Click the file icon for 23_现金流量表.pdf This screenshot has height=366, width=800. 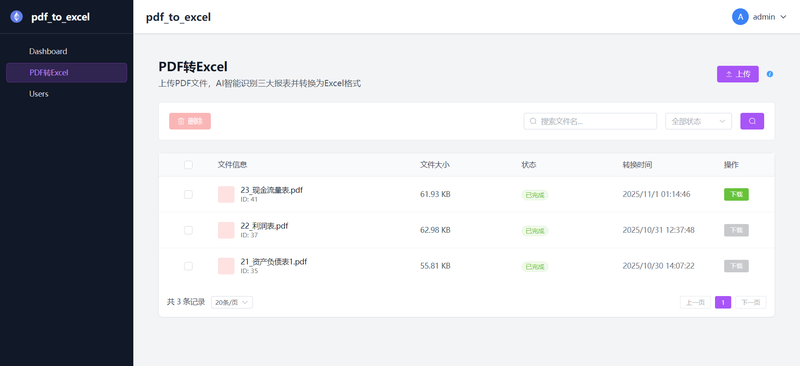[226, 194]
